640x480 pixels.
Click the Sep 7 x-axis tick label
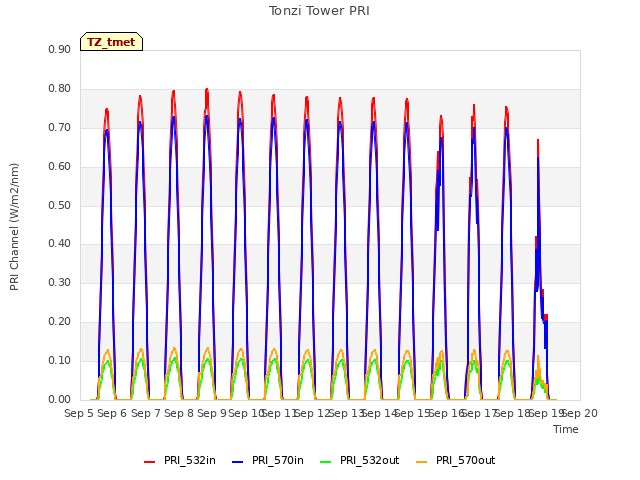[x=146, y=413]
